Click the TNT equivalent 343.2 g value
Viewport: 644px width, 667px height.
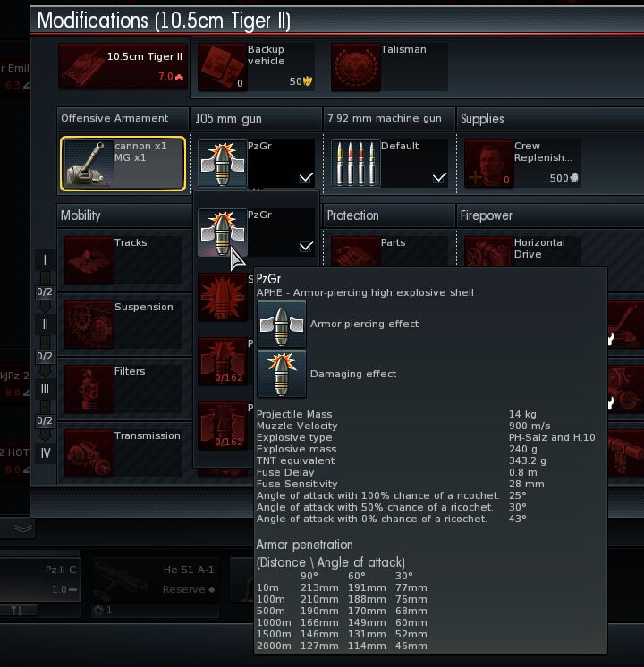coord(527,460)
